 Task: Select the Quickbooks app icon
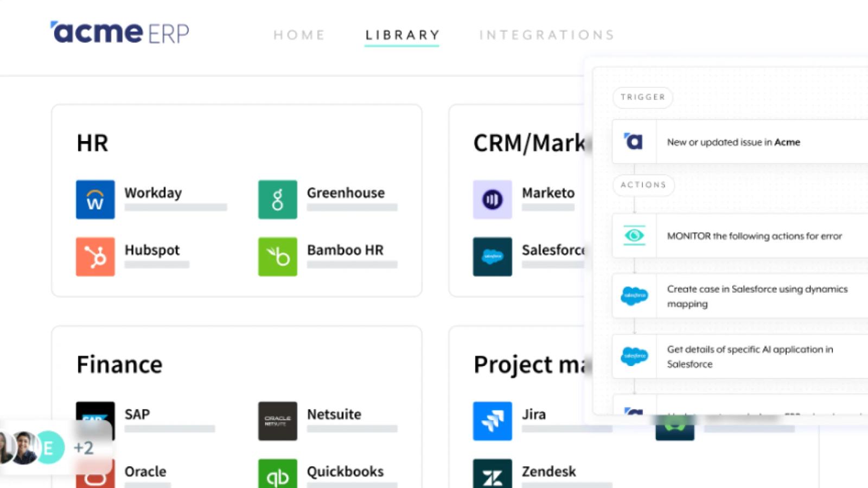[x=278, y=473]
